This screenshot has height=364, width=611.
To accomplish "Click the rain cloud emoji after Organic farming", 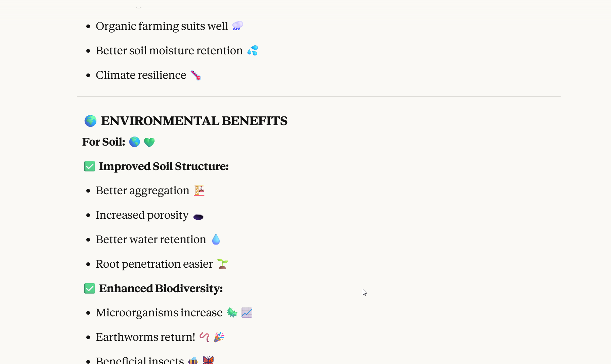I will point(237,26).
